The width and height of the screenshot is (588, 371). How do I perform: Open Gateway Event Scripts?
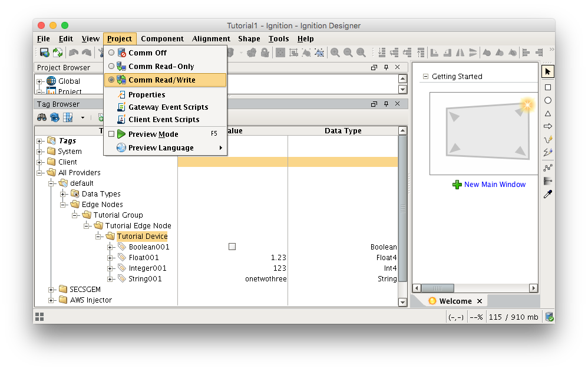(168, 107)
